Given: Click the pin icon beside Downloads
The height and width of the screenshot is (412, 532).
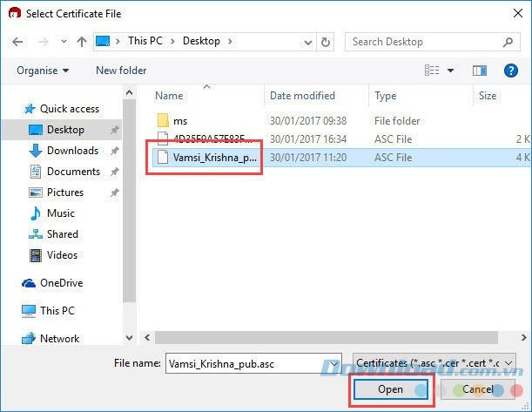Looking at the screenshot, I should (115, 151).
